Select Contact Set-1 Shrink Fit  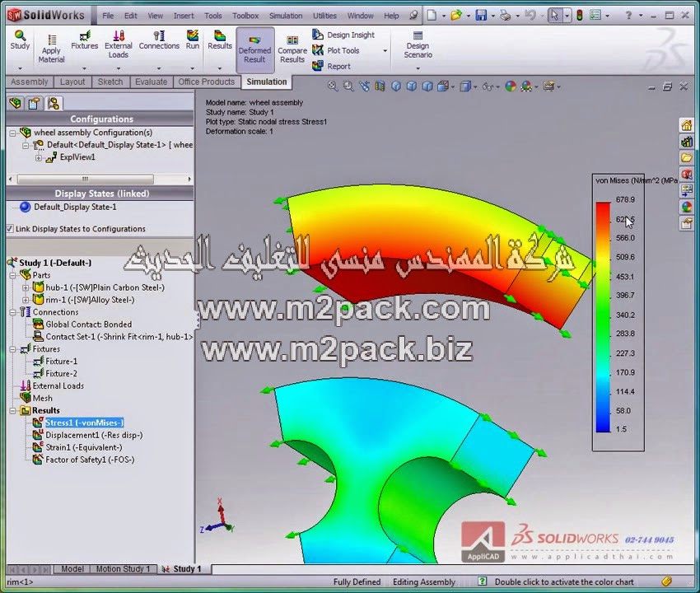pos(119,337)
